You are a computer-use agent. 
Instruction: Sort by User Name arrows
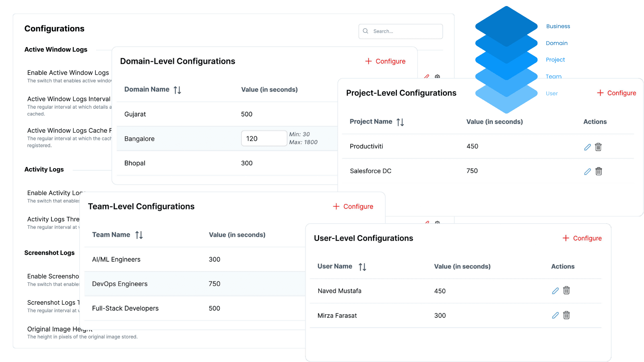pyautogui.click(x=363, y=267)
